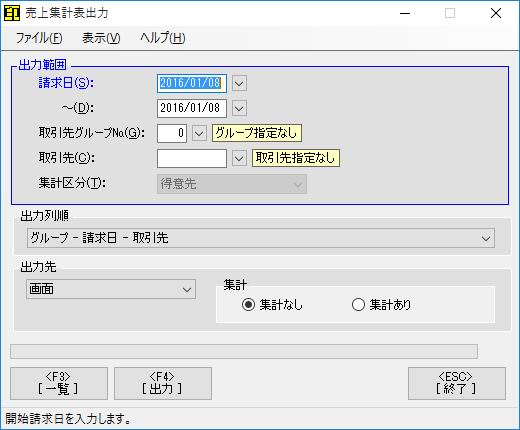Viewport: 520px width, 430px height.
Task: Open the ～(D) end date calendar dropdown
Action: point(239,108)
